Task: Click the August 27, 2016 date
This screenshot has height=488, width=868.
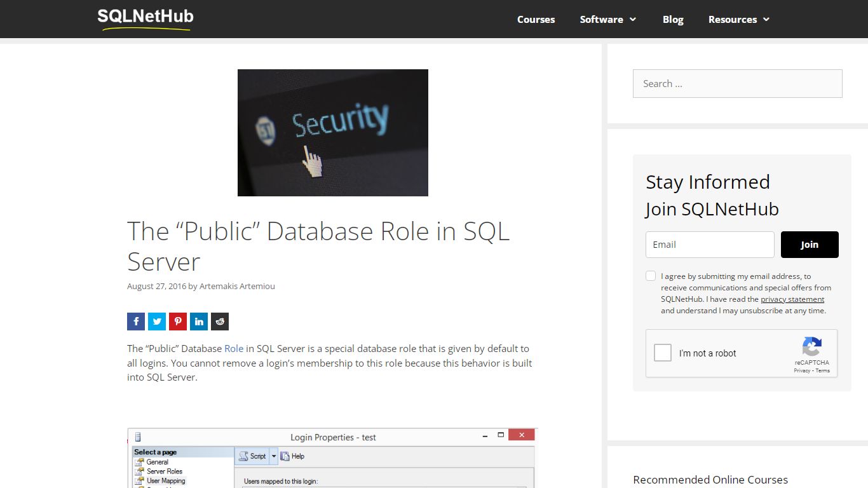Action: pos(156,287)
